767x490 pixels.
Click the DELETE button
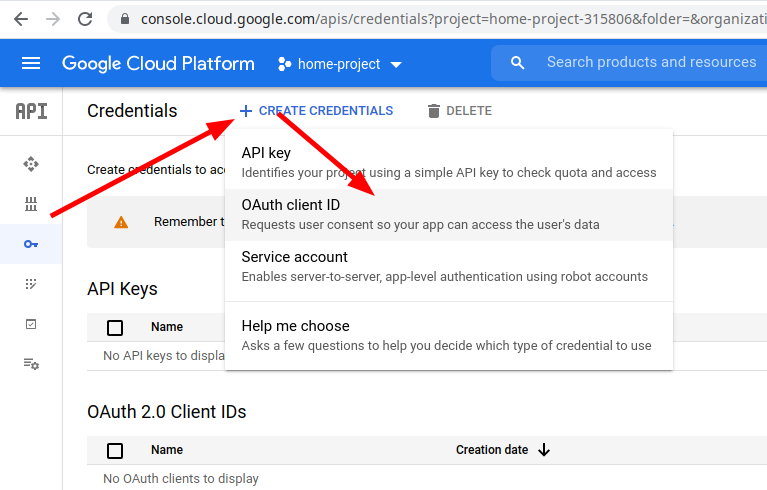point(460,111)
